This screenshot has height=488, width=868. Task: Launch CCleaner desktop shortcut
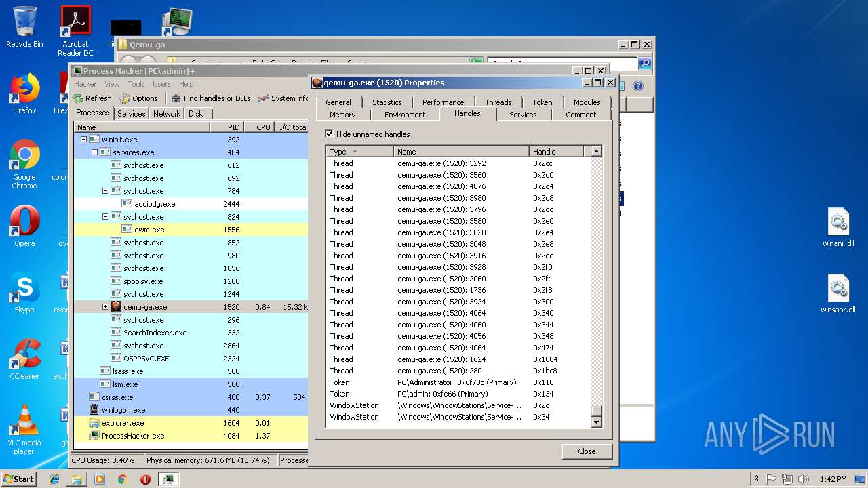tap(24, 360)
